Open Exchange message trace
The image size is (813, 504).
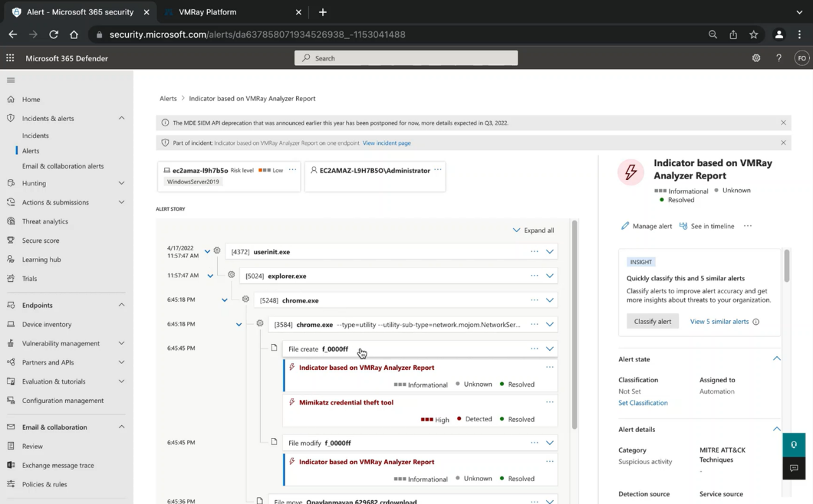[58, 466]
